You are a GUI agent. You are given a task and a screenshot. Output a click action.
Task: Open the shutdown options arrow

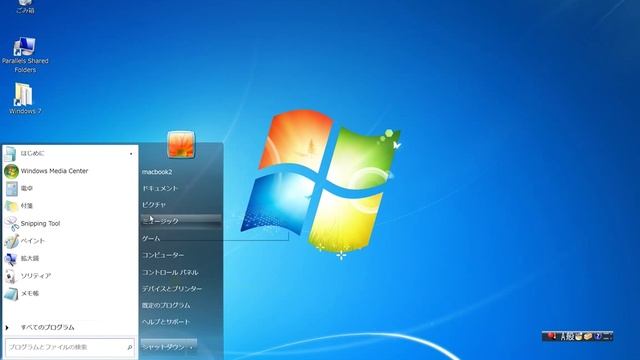[x=191, y=347]
